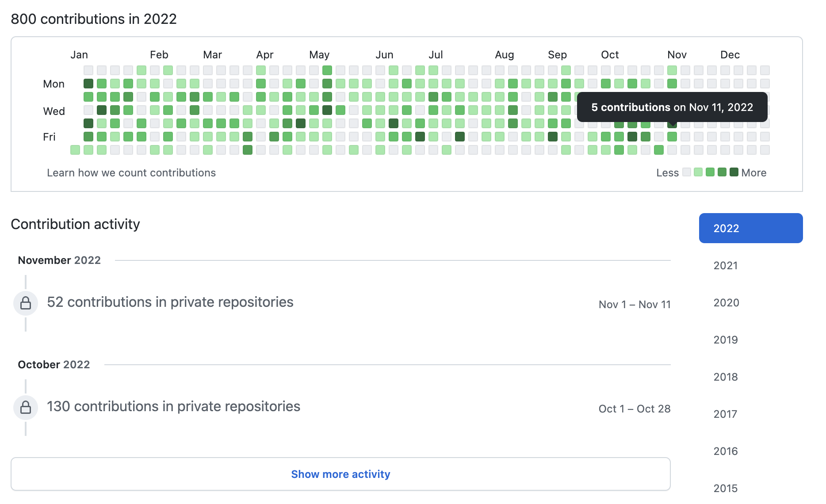
Task: Open Learn how we count contributions link
Action: click(x=131, y=173)
